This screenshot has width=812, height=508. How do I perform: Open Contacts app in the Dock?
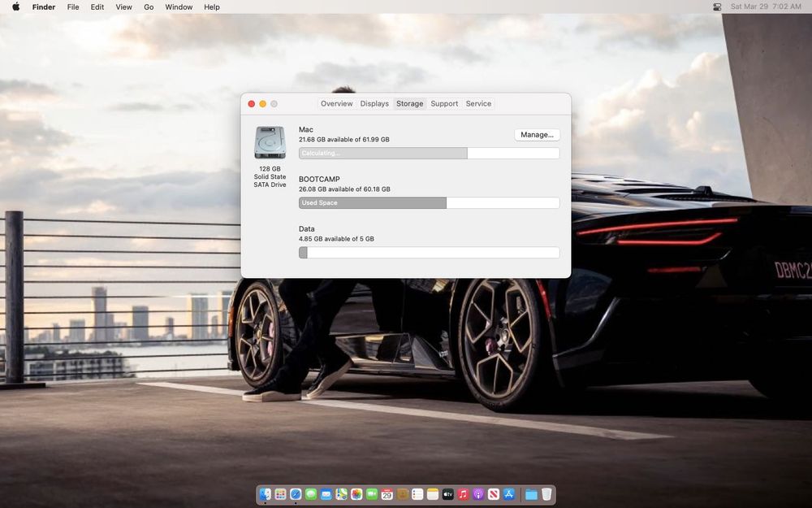[x=403, y=494]
